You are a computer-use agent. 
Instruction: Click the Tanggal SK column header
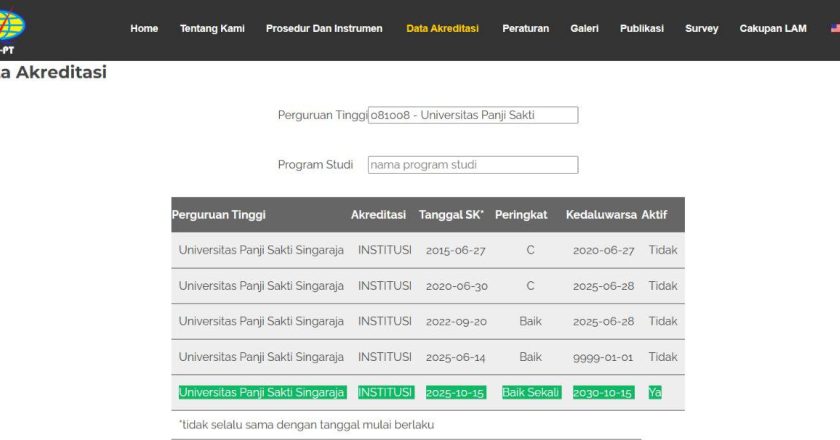click(x=451, y=215)
